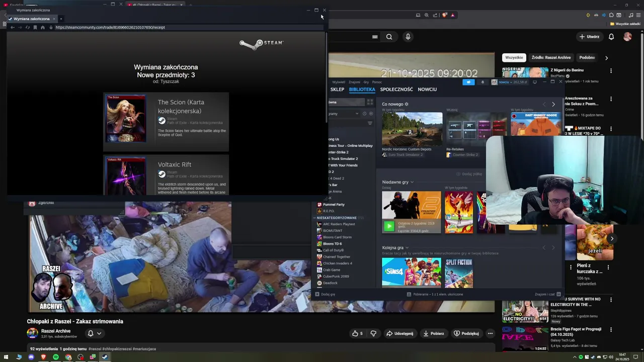Like the YouTube video thumbs up
The image size is (644, 362).
click(357, 333)
